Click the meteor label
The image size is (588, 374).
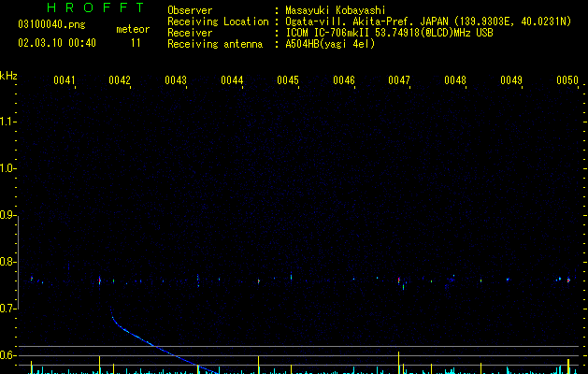(x=133, y=29)
